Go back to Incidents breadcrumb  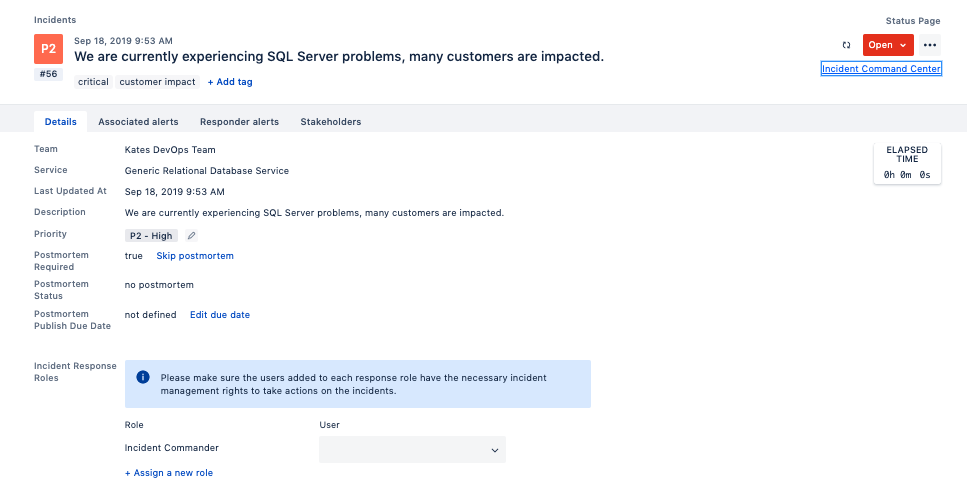55,20
